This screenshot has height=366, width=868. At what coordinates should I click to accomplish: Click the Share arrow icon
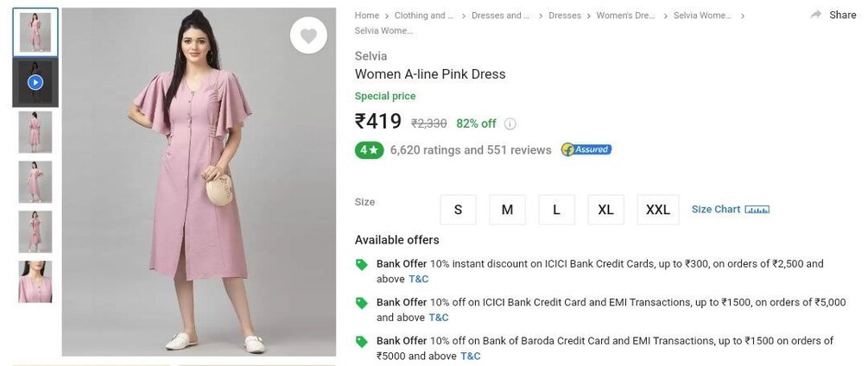coord(816,15)
